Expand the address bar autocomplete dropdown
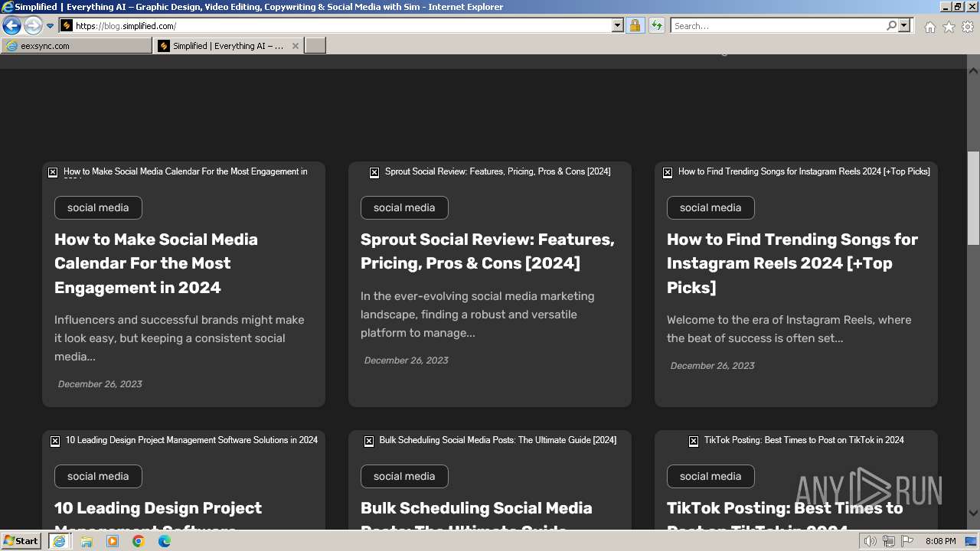The image size is (980, 551). tap(618, 26)
